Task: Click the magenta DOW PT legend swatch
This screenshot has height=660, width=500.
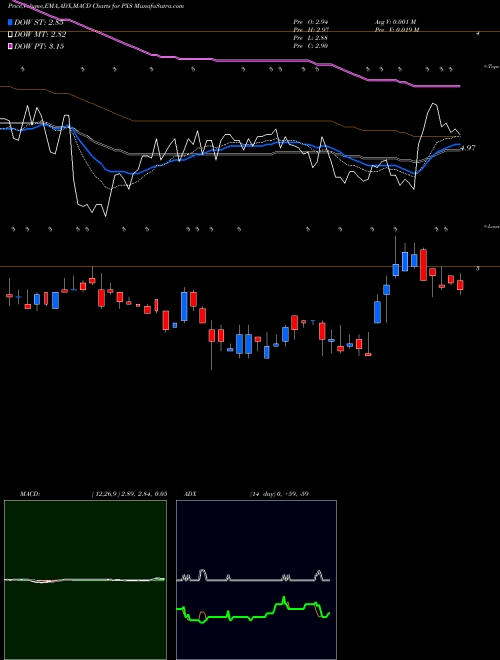Action: point(11,46)
